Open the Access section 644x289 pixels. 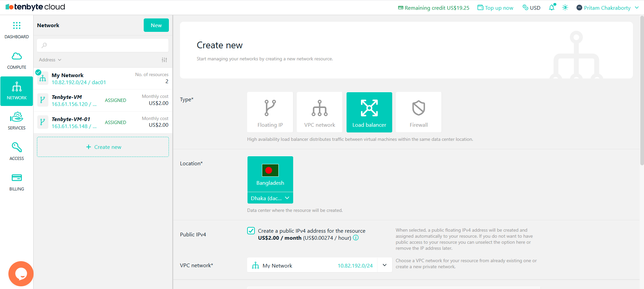coord(16,152)
